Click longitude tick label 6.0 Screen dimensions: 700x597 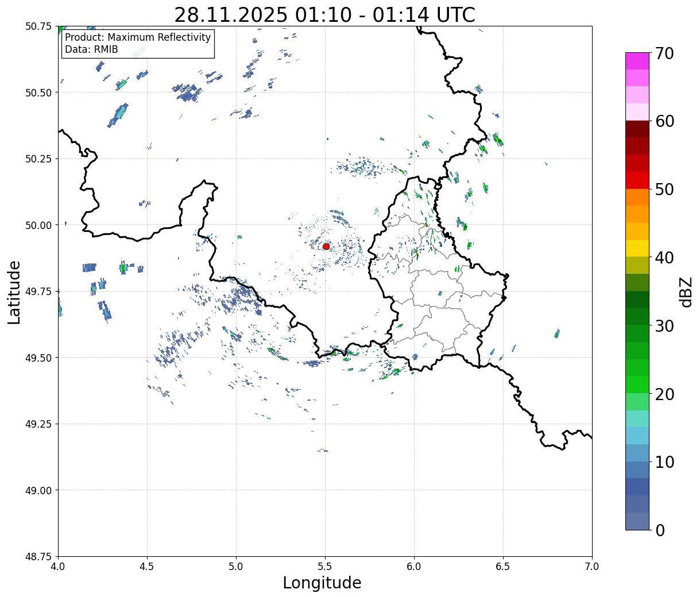414,567
